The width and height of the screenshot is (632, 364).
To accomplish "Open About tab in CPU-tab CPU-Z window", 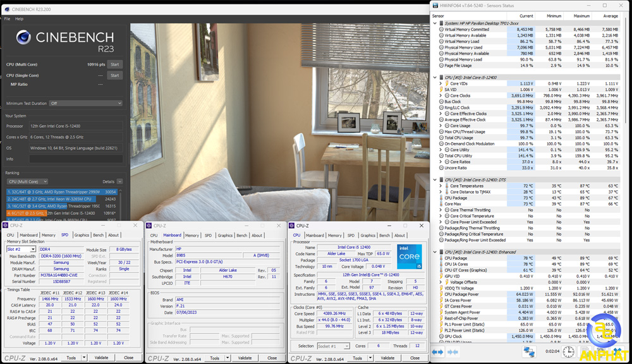I will pyautogui.click(x=399, y=236).
